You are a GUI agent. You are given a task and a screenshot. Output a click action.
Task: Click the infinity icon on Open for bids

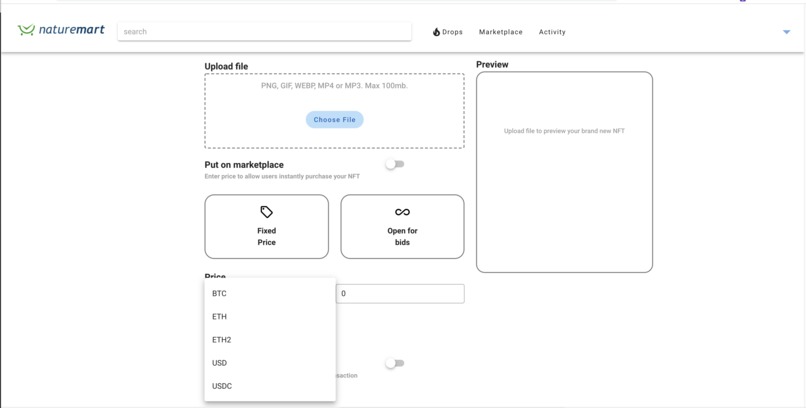[402, 212]
